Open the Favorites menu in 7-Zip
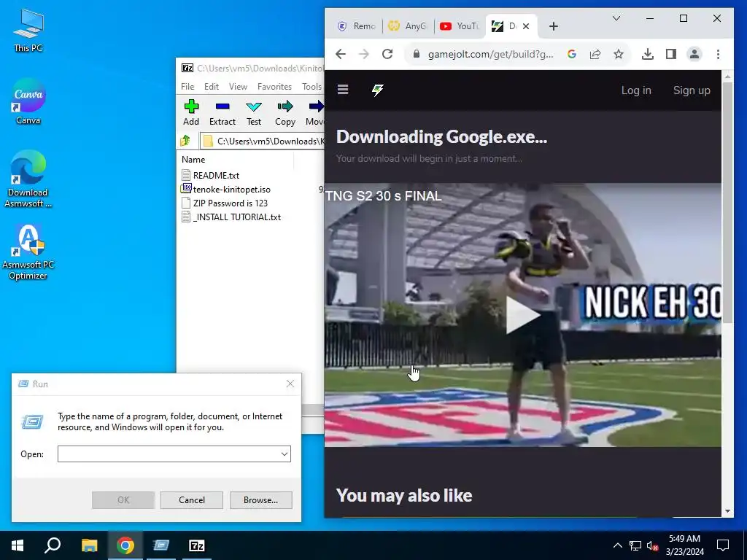 pos(274,87)
